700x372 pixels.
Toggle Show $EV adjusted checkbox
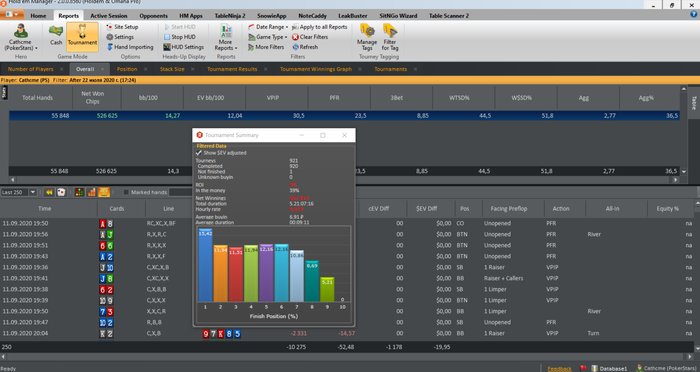(199, 153)
